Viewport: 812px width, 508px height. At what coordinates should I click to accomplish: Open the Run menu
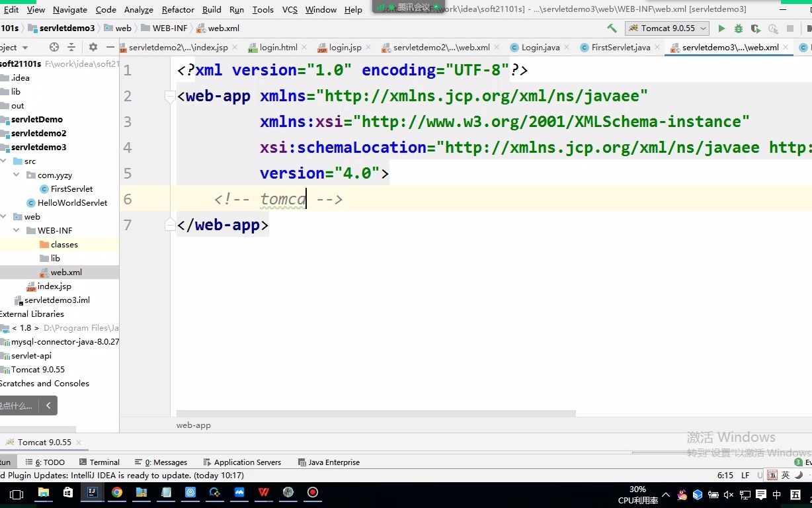[237, 10]
